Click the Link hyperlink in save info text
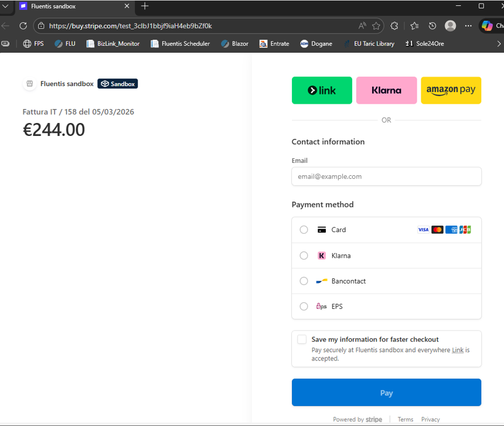Viewport: 504px width, 426px height. coord(458,350)
